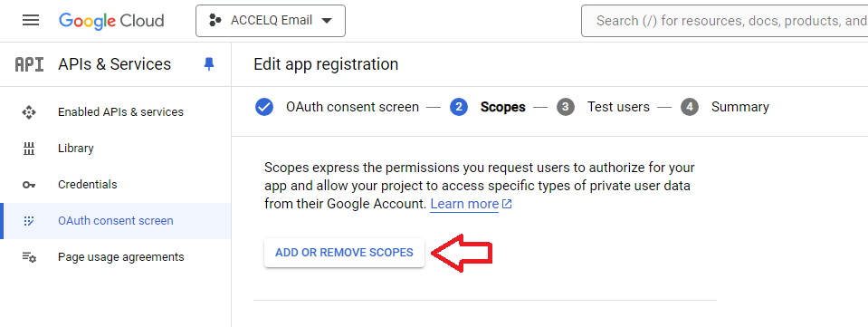Click the dropdown arrow next to ACCELQ Email
This screenshot has width=868, height=327.
point(327,21)
